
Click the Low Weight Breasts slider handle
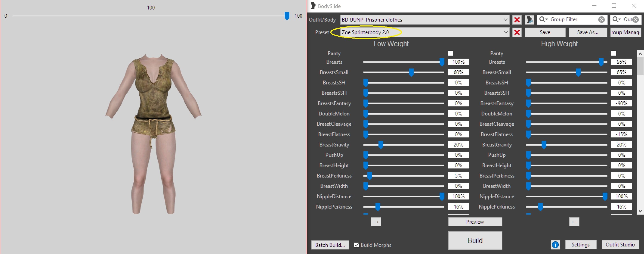[442, 62]
